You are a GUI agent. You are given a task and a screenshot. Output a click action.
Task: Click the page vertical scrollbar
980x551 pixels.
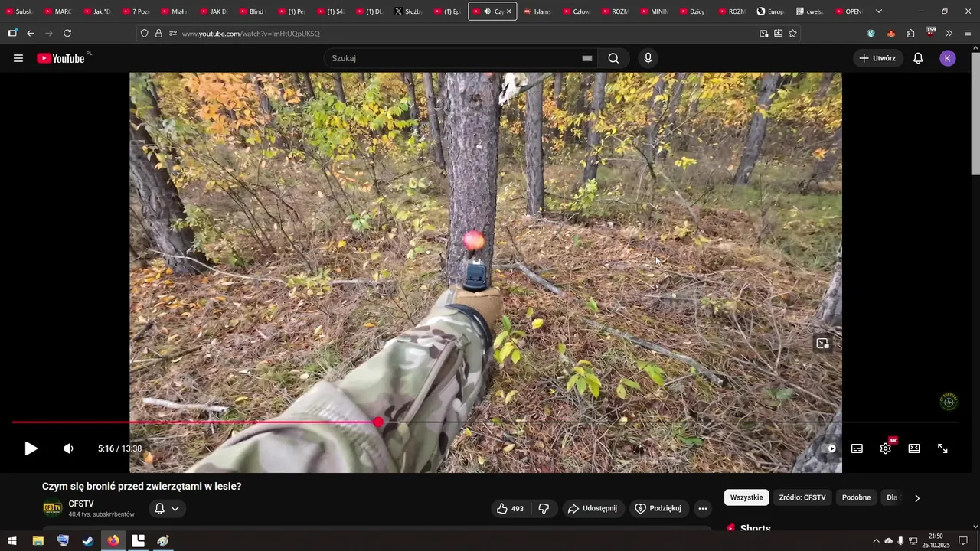pyautogui.click(x=975, y=113)
